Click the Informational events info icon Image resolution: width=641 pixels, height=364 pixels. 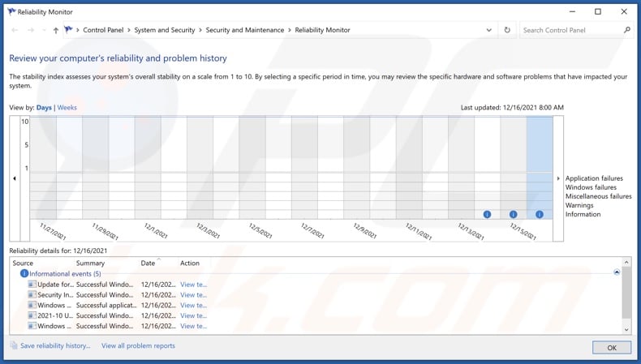coord(24,273)
